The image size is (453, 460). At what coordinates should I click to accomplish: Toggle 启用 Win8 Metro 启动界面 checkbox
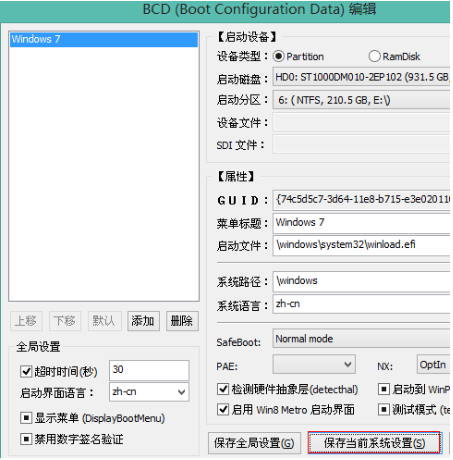[223, 409]
